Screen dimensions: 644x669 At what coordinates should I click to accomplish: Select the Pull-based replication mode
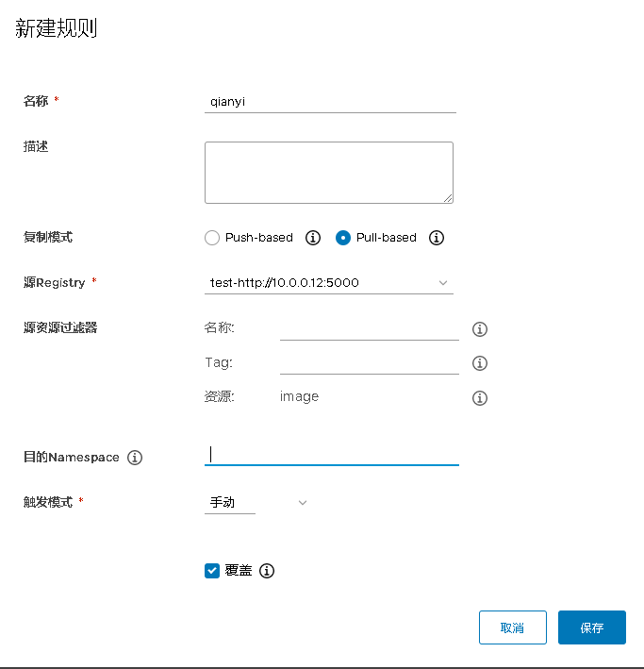coord(343,238)
